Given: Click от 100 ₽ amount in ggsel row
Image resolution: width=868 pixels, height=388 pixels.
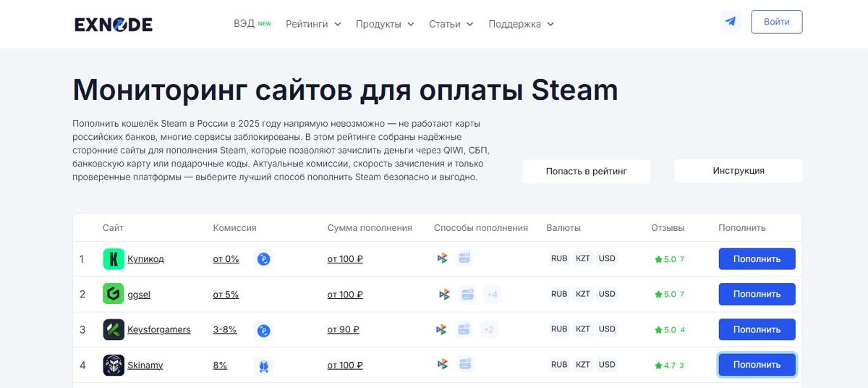Looking at the screenshot, I should tap(345, 295).
